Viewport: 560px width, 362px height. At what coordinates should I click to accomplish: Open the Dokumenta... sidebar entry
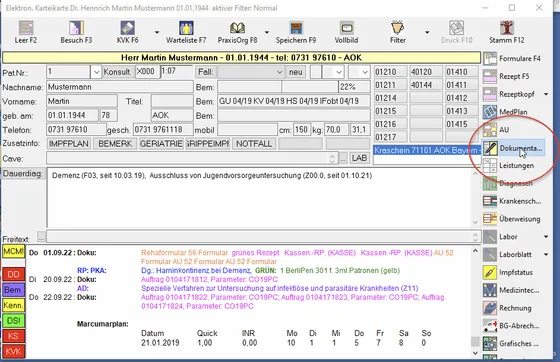(x=514, y=148)
